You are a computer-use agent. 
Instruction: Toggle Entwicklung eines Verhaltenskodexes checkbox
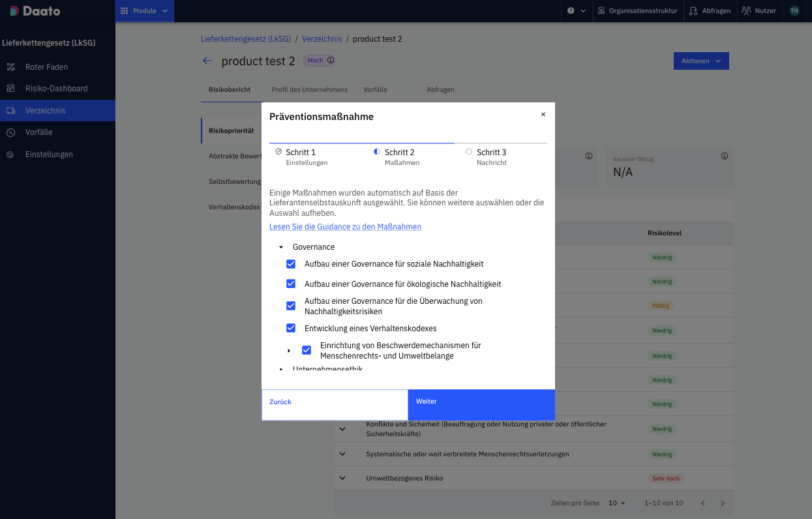(291, 328)
